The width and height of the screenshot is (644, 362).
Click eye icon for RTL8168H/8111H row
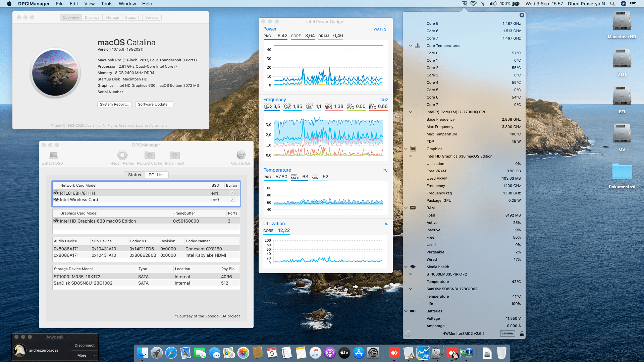(x=56, y=193)
